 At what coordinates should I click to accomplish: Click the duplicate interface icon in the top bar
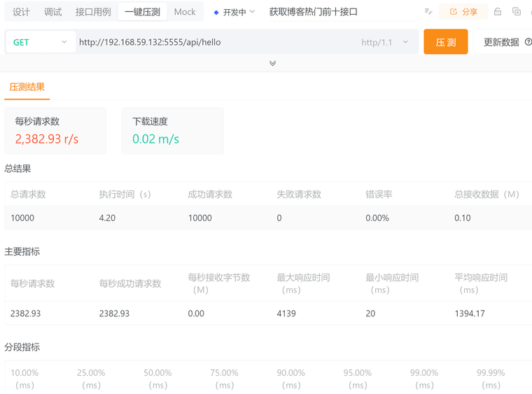(517, 12)
